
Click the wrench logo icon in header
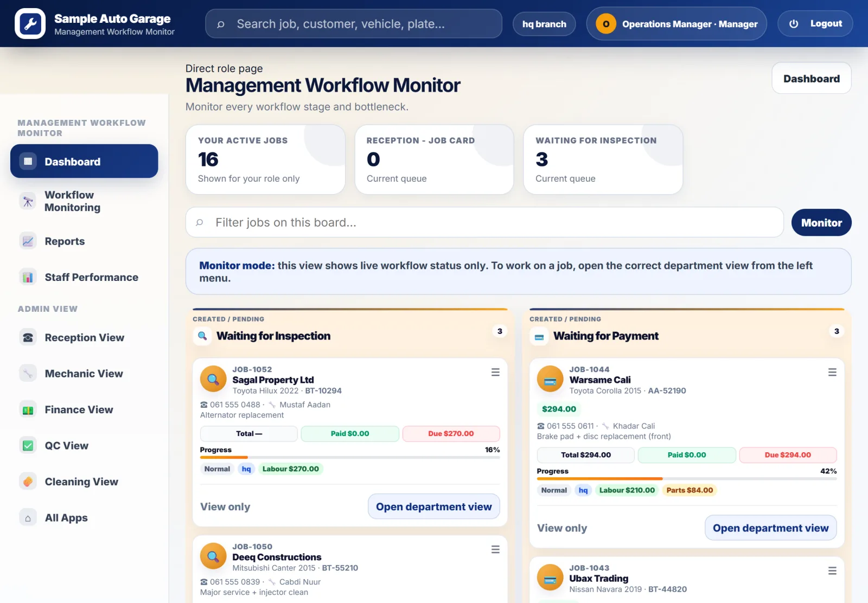(x=30, y=24)
